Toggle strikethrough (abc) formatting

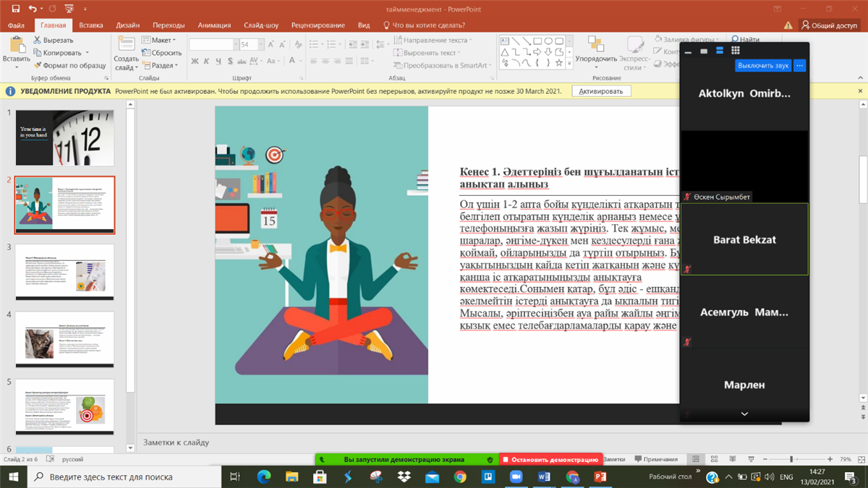pyautogui.click(x=243, y=61)
